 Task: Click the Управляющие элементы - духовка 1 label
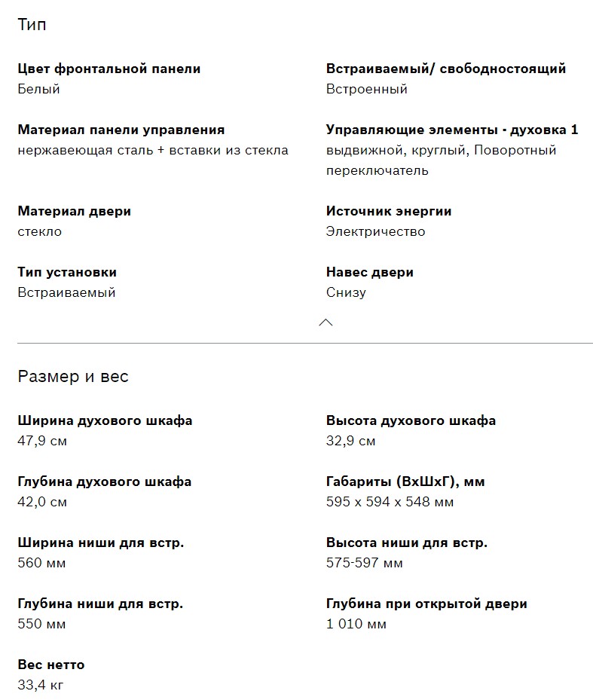click(452, 130)
